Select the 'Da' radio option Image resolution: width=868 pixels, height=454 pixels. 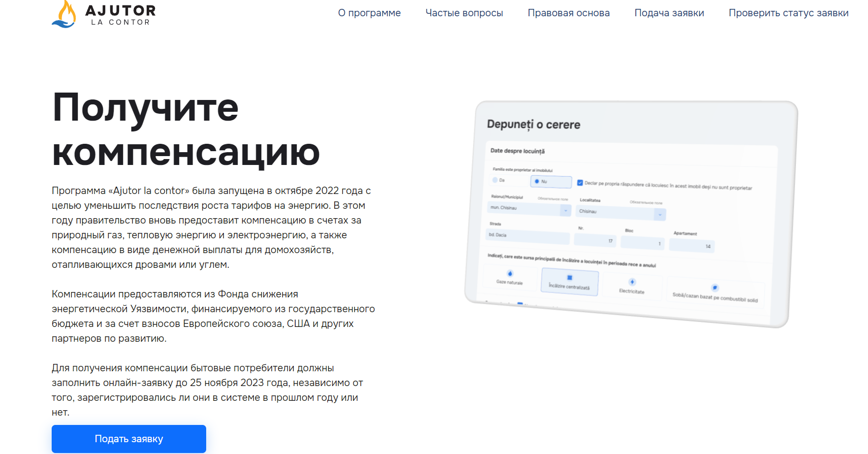496,180
